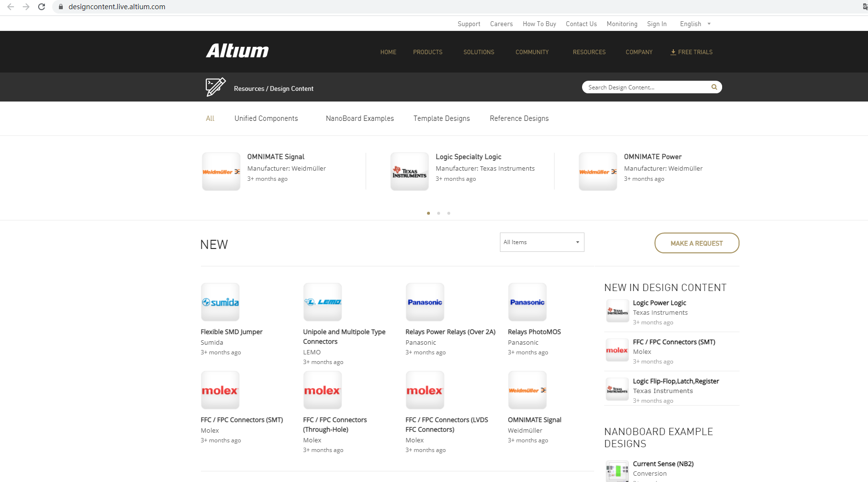Image resolution: width=868 pixels, height=482 pixels.
Task: Focus the Search Design Content field
Action: coord(652,87)
